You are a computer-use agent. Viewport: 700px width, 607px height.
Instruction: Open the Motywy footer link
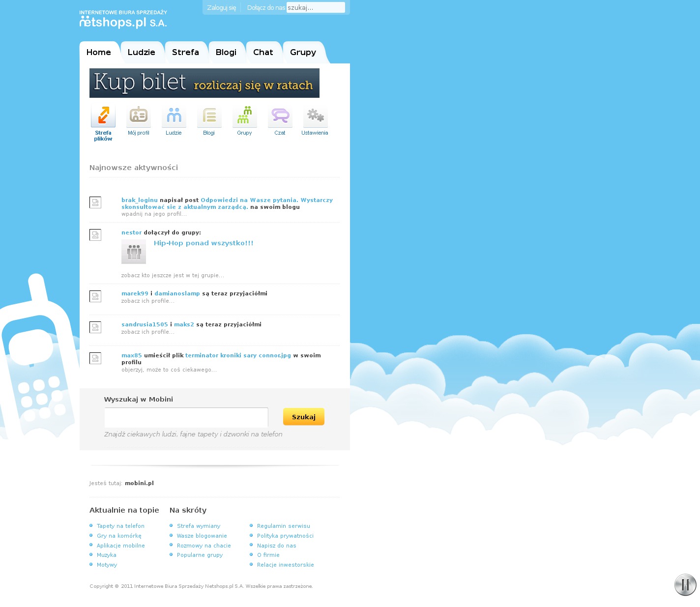click(107, 565)
